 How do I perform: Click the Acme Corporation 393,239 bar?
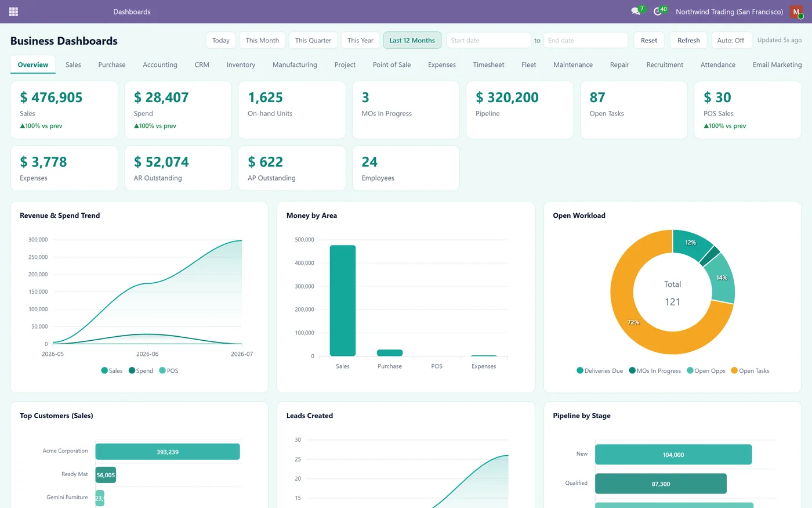click(168, 452)
